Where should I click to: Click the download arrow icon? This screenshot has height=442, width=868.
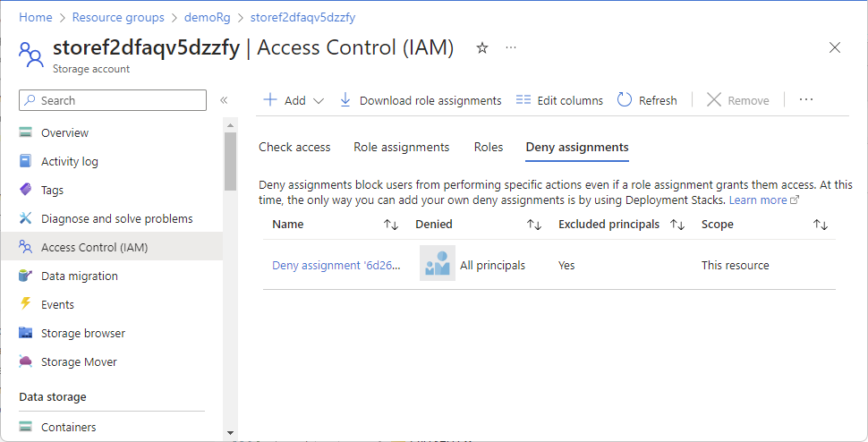click(x=345, y=100)
